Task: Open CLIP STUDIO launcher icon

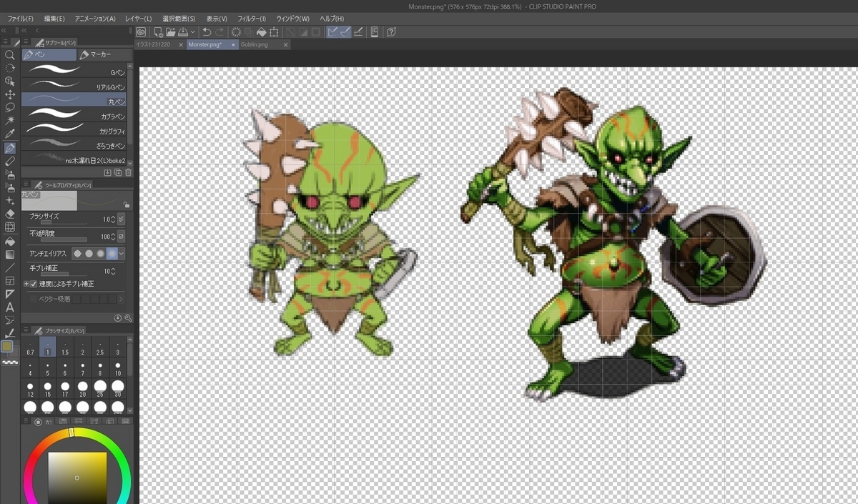Action: pos(141,31)
